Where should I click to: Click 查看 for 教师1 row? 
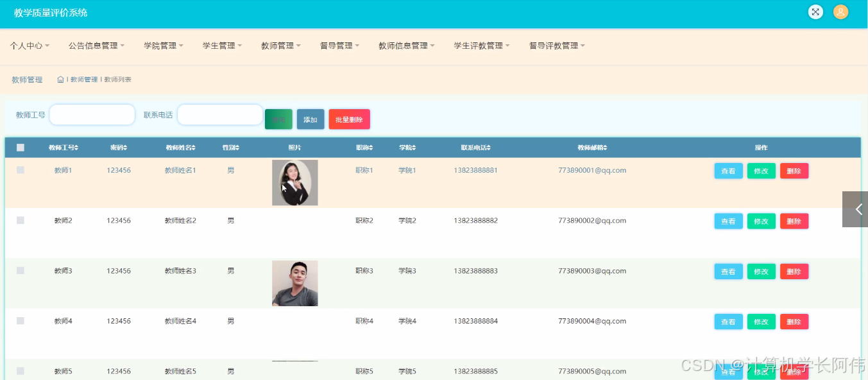(x=729, y=171)
